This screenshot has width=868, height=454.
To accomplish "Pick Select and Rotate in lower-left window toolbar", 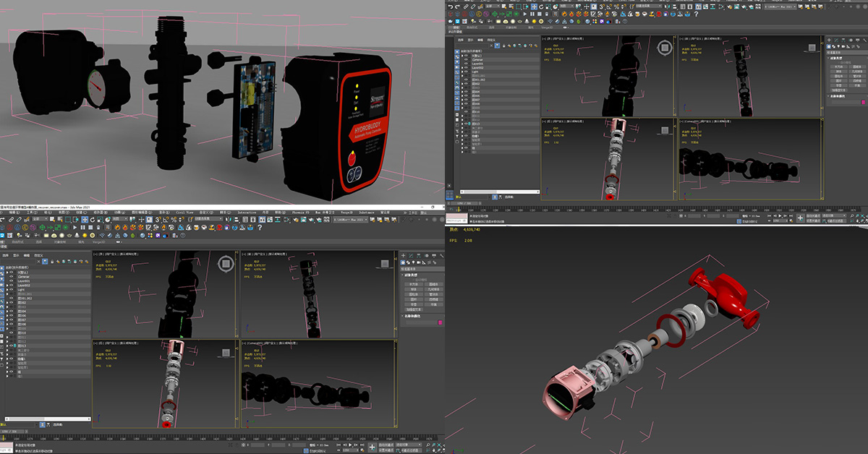I will [93, 220].
